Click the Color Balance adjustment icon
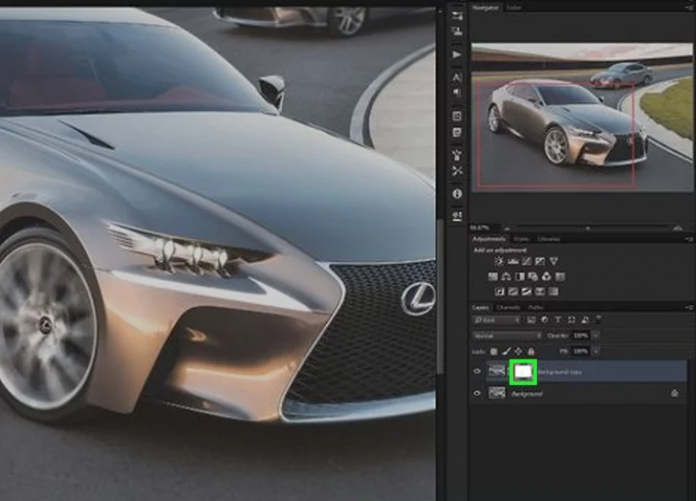 pyautogui.click(x=507, y=277)
